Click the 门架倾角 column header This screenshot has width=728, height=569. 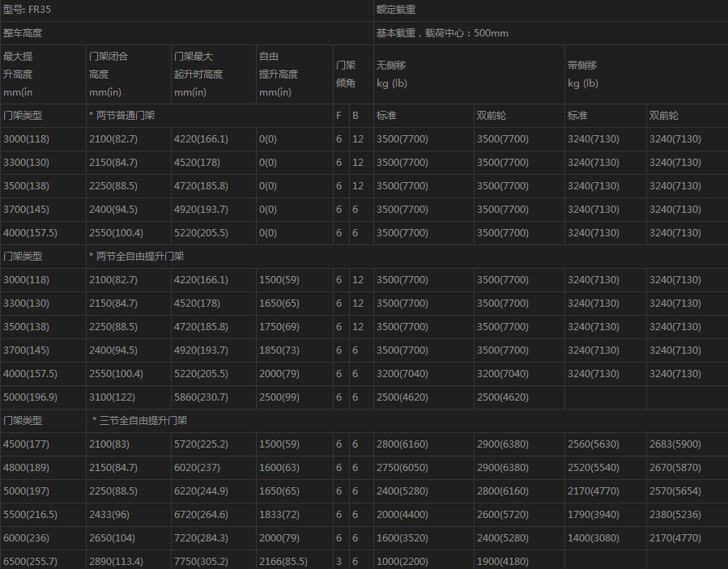tap(345, 74)
